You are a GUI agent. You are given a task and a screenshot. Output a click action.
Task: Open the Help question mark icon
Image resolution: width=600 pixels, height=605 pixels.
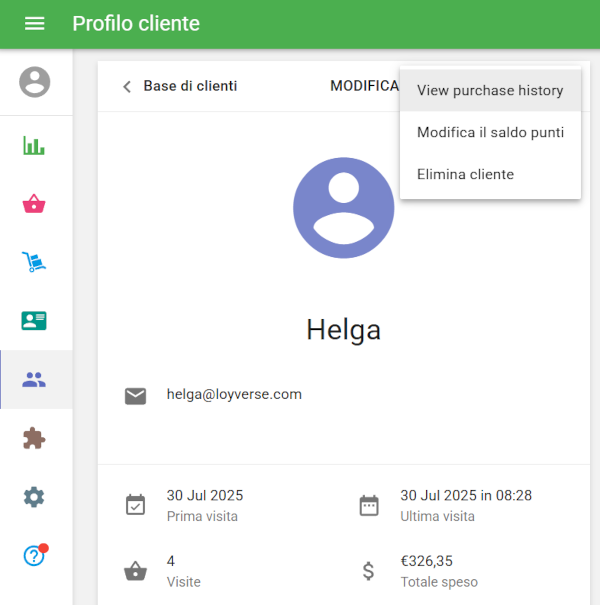click(x=35, y=556)
